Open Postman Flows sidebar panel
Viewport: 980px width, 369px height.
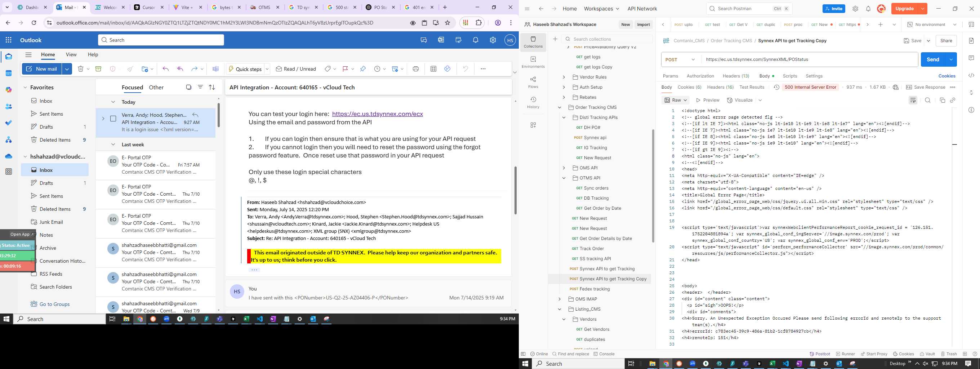click(x=533, y=82)
